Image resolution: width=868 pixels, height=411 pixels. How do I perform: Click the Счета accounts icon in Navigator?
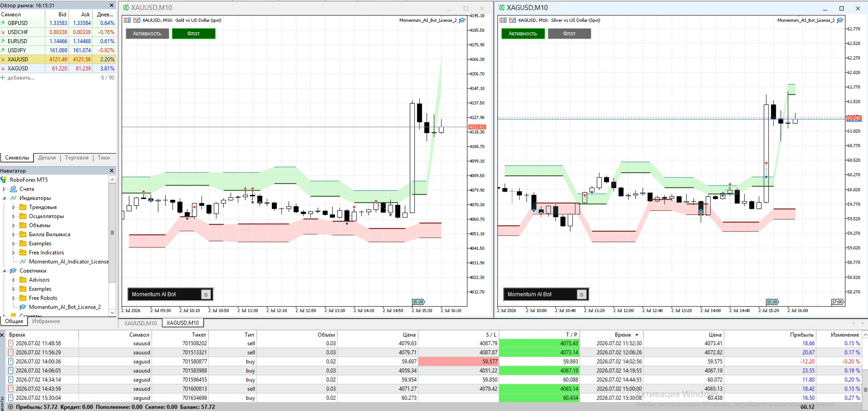[14, 189]
